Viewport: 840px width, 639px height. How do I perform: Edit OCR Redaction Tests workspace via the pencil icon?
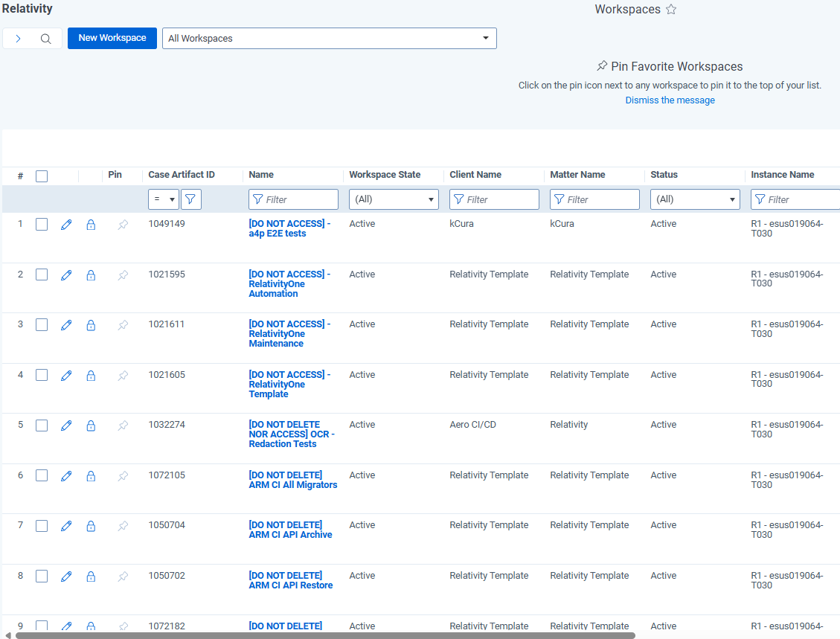click(x=66, y=426)
